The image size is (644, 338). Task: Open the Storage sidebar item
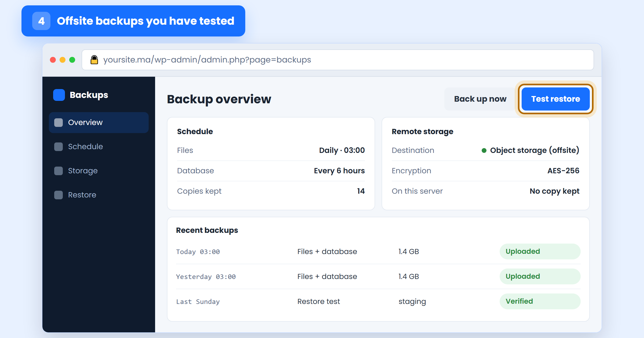[99, 171]
